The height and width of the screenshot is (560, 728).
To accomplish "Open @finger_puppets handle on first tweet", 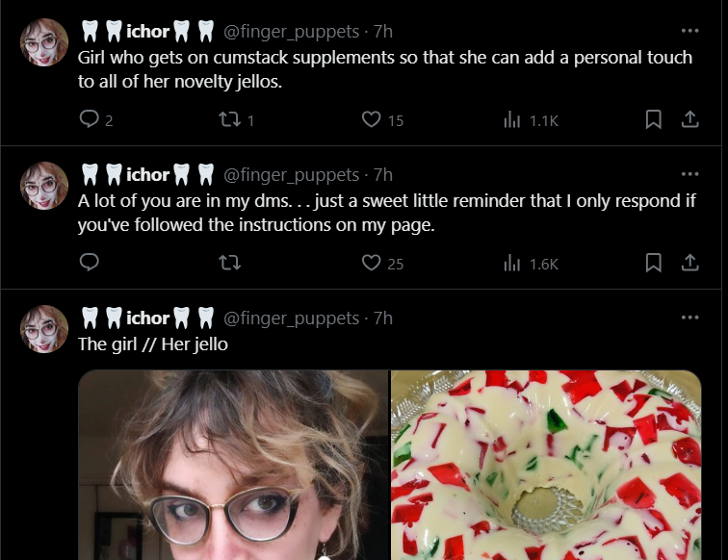I will (x=291, y=32).
